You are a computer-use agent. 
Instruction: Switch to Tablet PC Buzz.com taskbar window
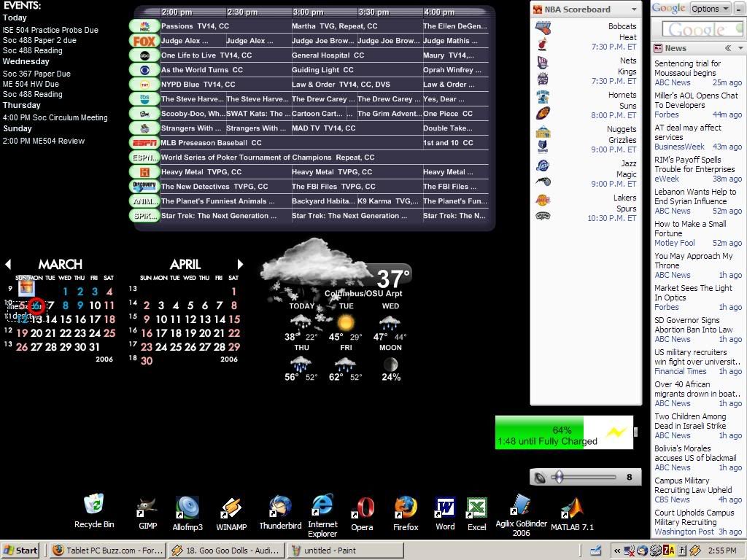point(108,551)
